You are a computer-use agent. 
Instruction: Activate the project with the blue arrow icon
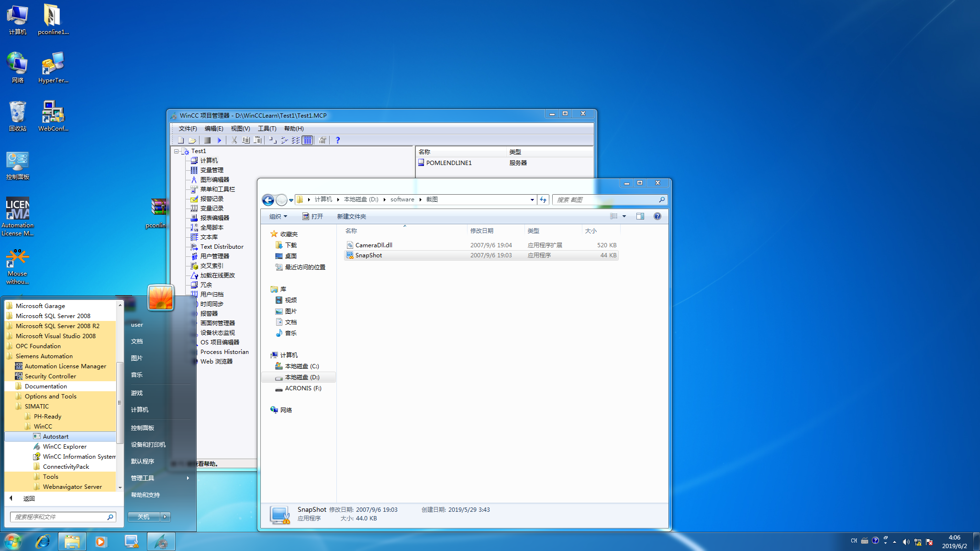tap(219, 140)
